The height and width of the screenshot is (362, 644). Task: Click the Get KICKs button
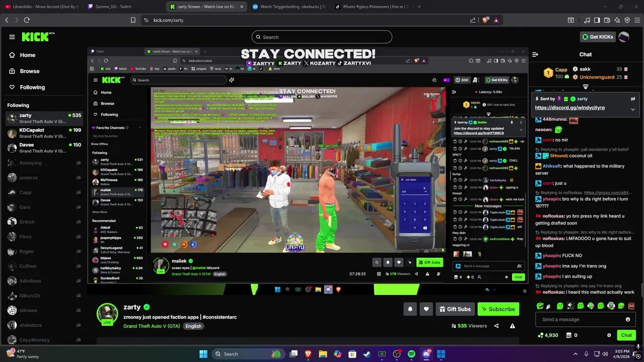pos(598,37)
